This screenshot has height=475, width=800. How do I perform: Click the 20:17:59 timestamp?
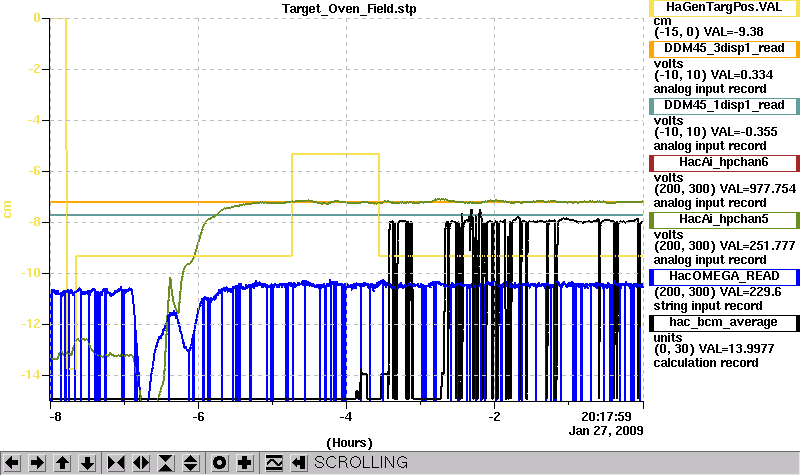point(606,417)
